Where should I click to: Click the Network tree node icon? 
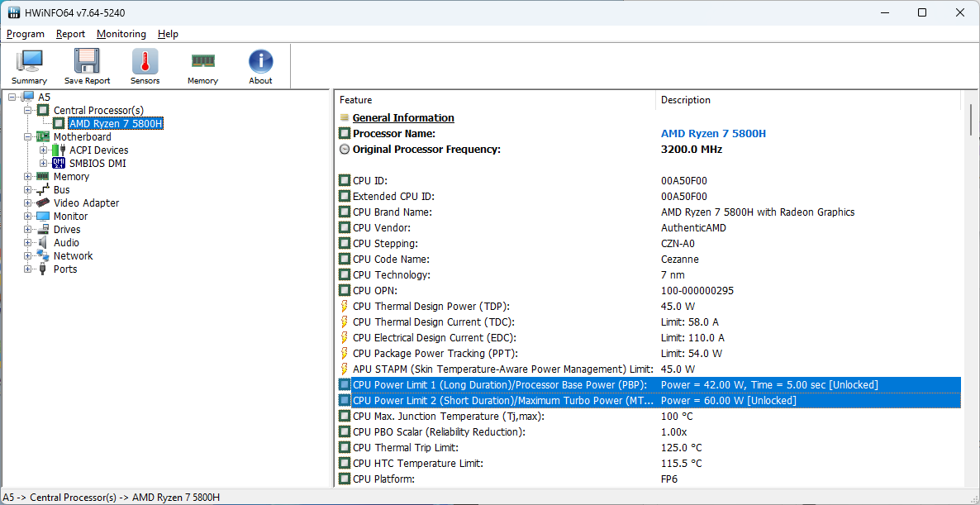(43, 255)
